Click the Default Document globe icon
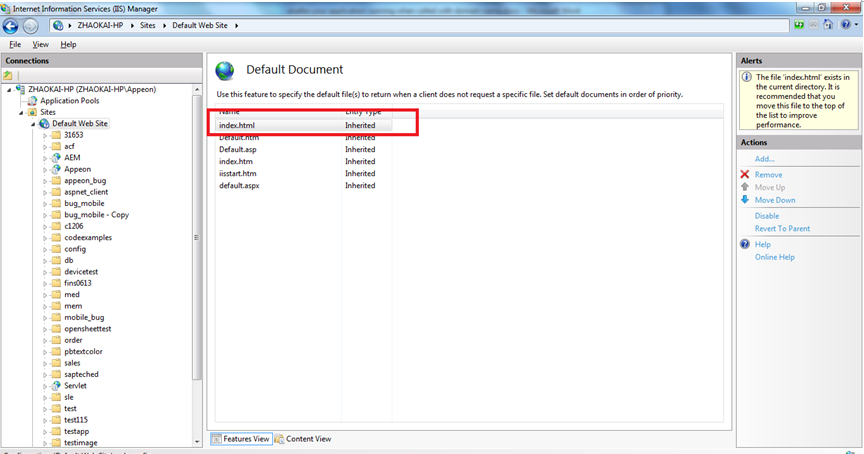 (x=225, y=71)
